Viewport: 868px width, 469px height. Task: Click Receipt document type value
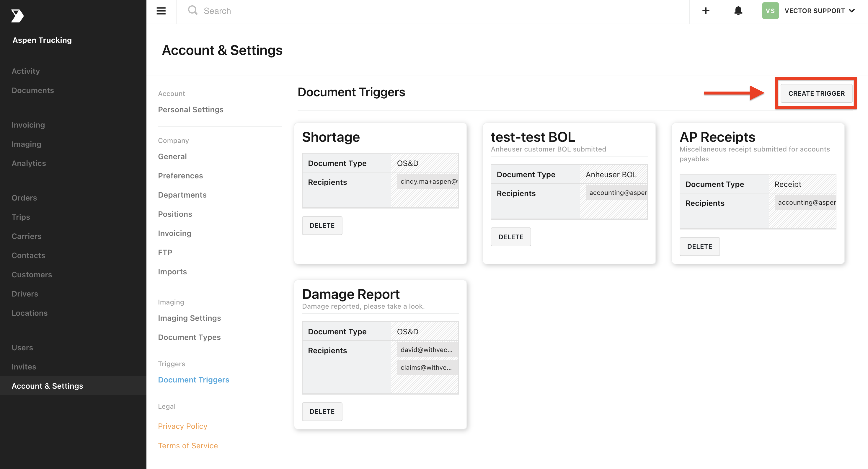click(x=787, y=184)
